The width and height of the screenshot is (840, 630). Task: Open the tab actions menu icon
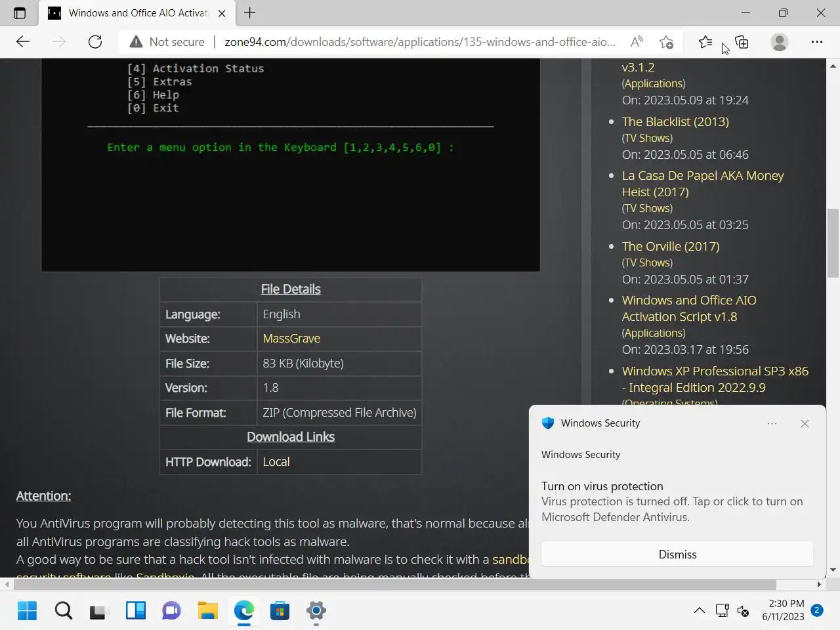tap(20, 13)
